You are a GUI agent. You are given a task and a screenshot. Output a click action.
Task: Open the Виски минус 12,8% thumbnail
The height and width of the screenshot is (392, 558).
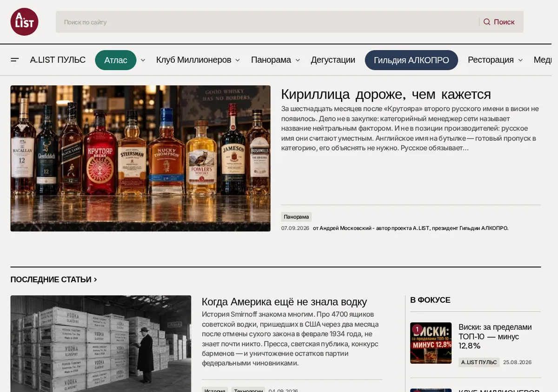click(431, 343)
